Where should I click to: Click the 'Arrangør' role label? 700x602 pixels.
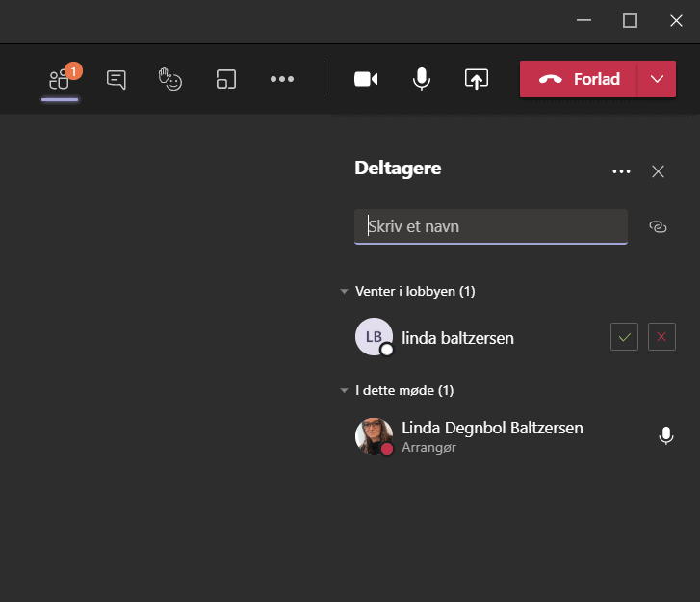[x=429, y=448]
